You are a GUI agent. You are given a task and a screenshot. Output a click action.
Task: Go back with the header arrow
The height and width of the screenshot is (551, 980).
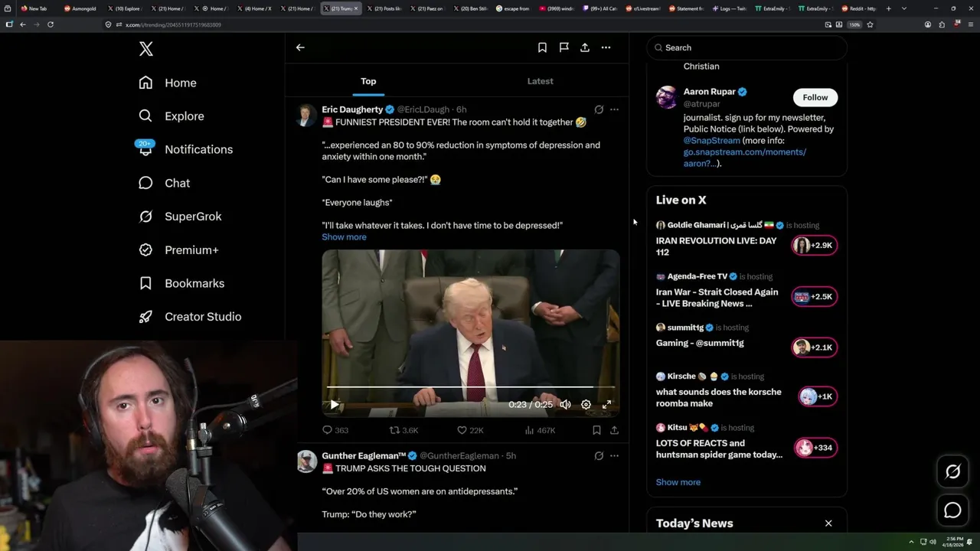(x=300, y=47)
